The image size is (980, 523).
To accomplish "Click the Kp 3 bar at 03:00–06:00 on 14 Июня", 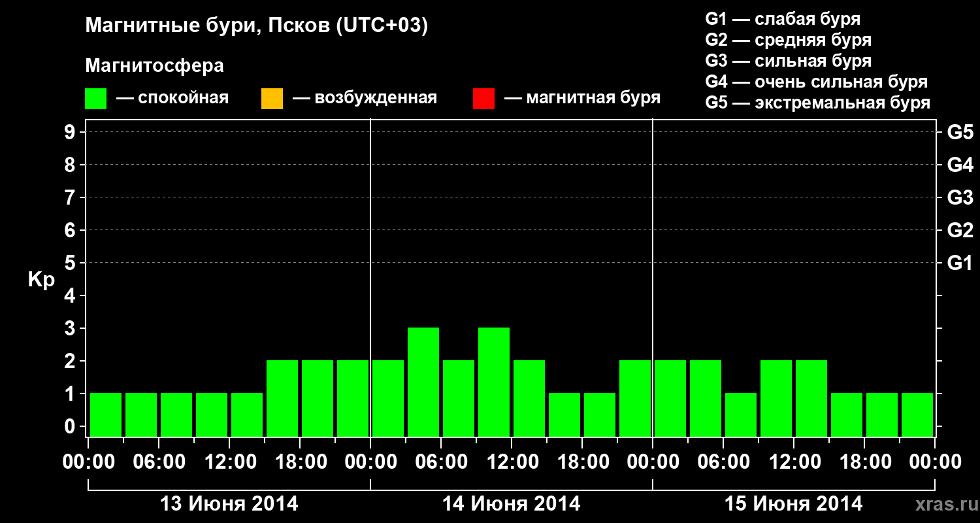I will (x=423, y=382).
